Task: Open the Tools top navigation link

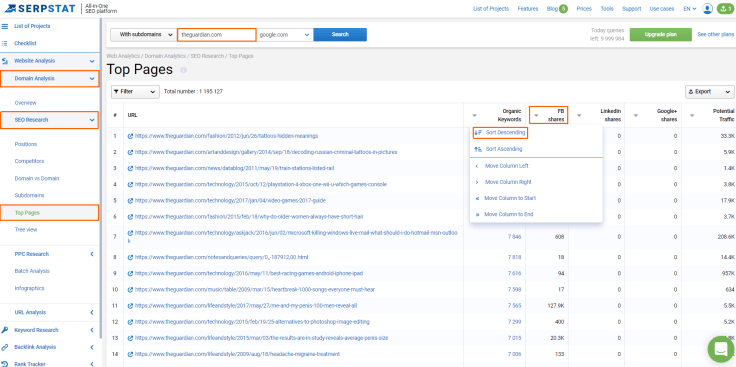Action: (x=607, y=9)
